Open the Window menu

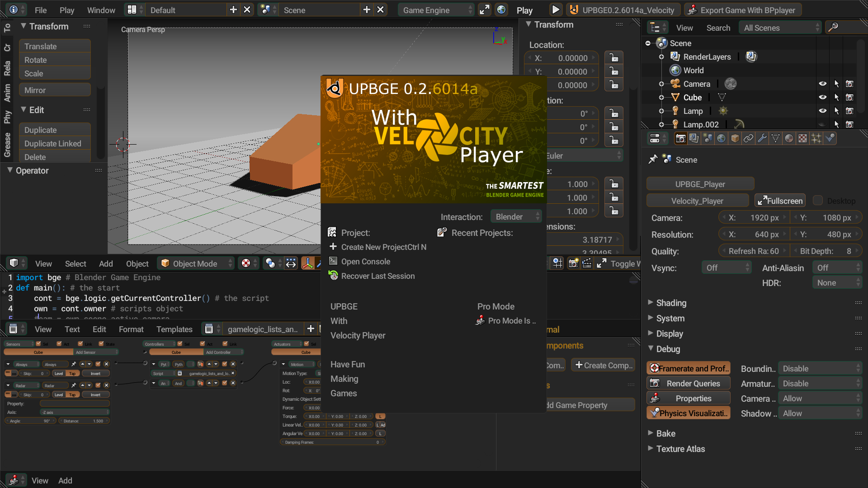[101, 10]
